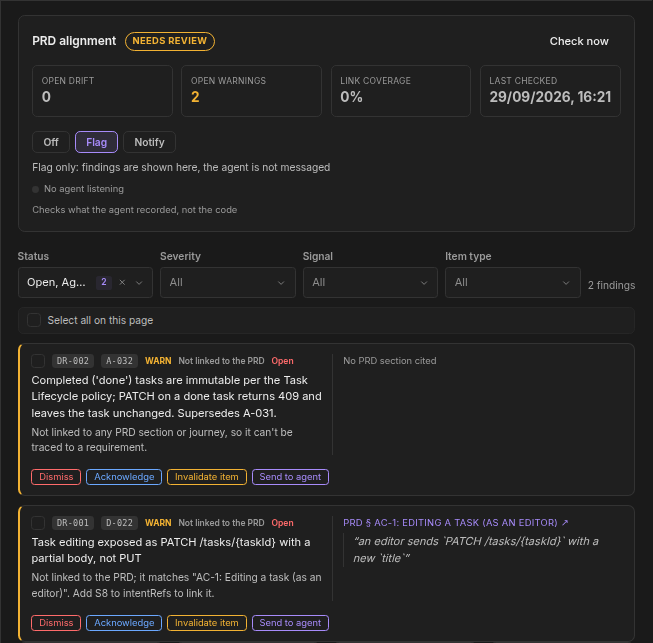Send DR-002 finding to agent
Viewport: 653px width, 643px height.
(x=290, y=477)
